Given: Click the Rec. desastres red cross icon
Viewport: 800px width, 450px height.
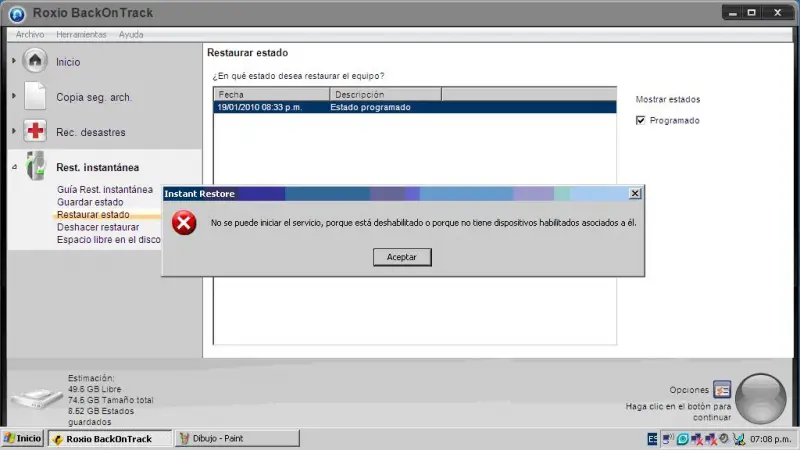Looking at the screenshot, I should 35,131.
